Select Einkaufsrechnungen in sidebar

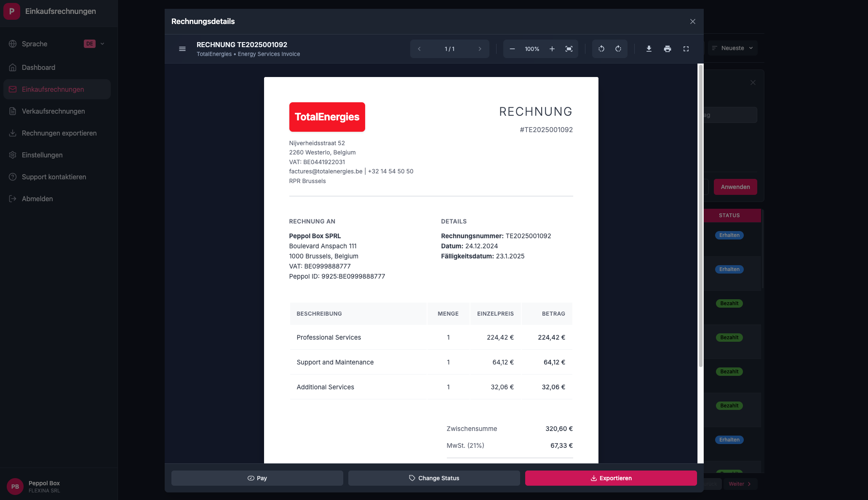tap(57, 89)
